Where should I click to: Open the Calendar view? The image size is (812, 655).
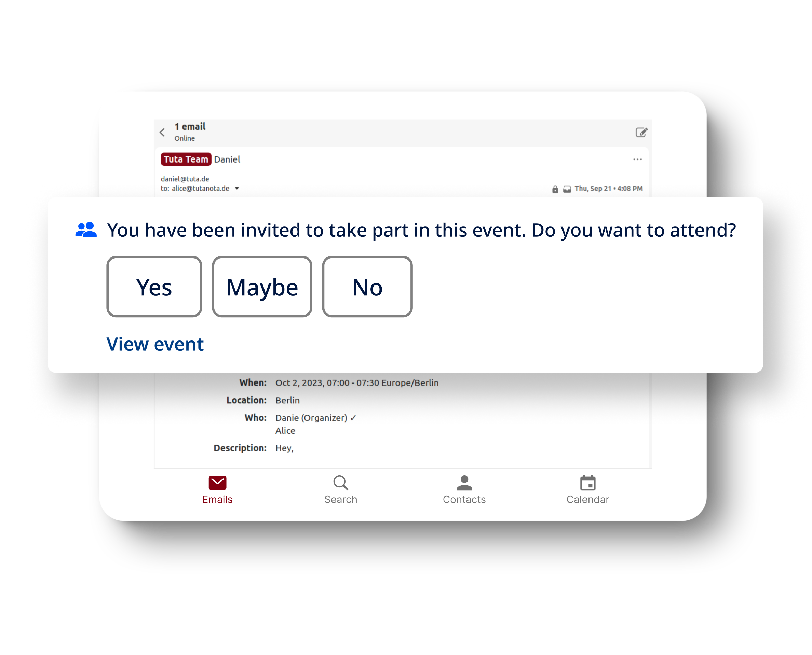click(x=588, y=488)
